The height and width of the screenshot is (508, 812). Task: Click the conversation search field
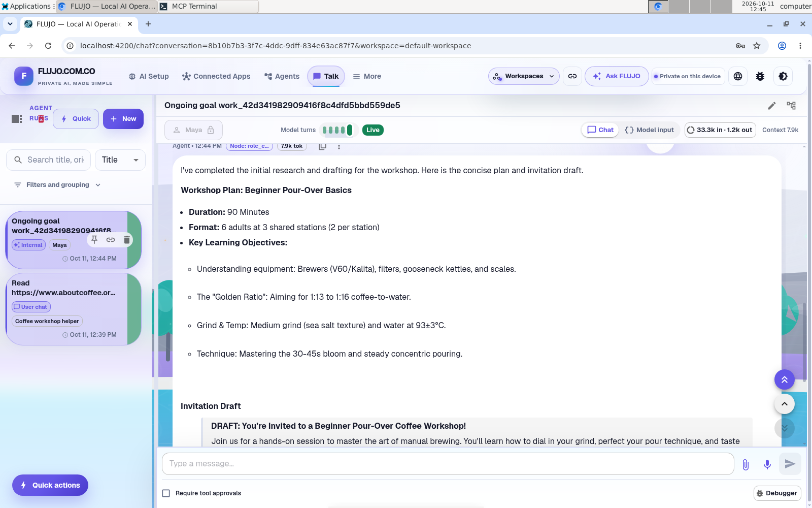click(x=49, y=160)
